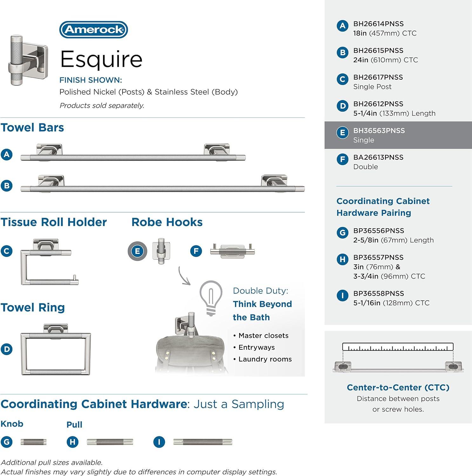This screenshot has width=472, height=476.
Task: Click highlighted E badge beside single robe hook
Action: pos(137,251)
